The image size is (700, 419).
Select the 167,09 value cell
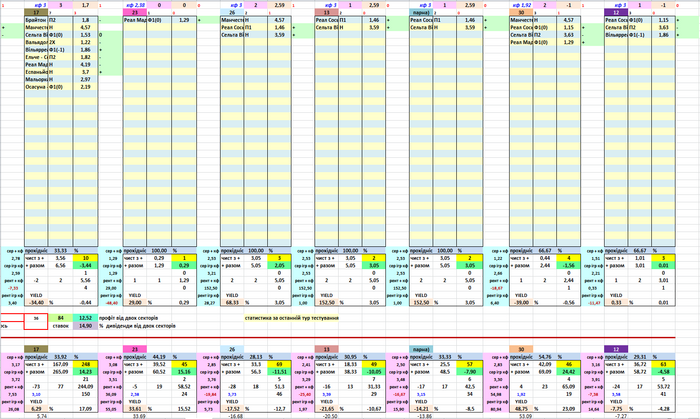(x=61, y=365)
